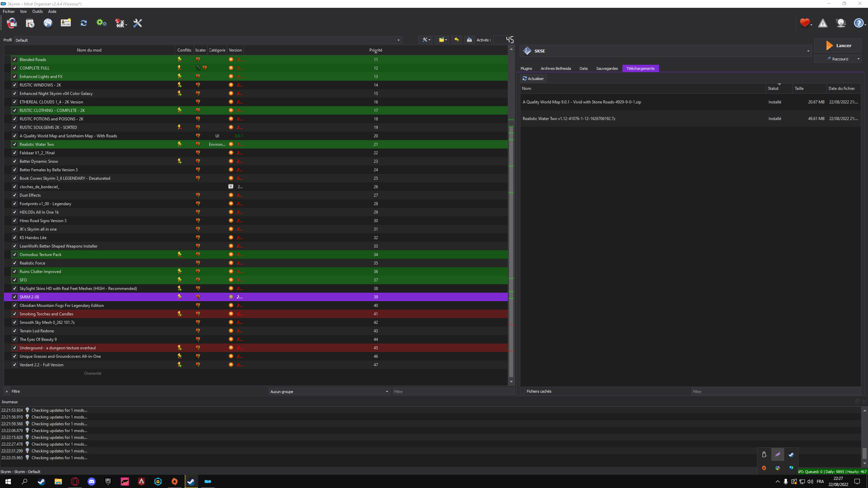Click the Journaux log scrollbar thumb
Image resolution: width=868 pixels, height=488 pixels.
[864, 453]
